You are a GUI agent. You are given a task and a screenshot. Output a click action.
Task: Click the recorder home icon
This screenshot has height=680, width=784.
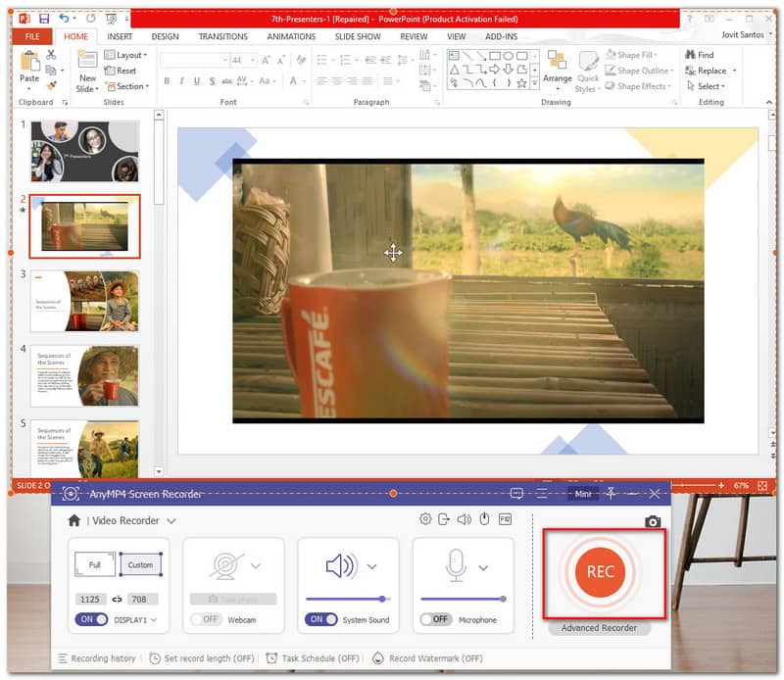click(x=73, y=520)
